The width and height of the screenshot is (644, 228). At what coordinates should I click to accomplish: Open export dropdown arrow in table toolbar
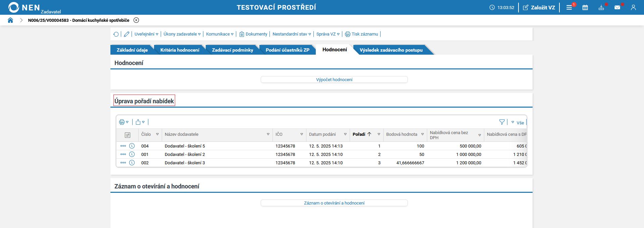coord(143,122)
